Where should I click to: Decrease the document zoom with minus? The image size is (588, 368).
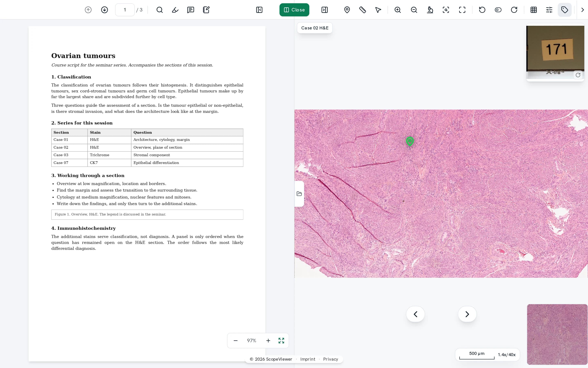[x=235, y=340]
